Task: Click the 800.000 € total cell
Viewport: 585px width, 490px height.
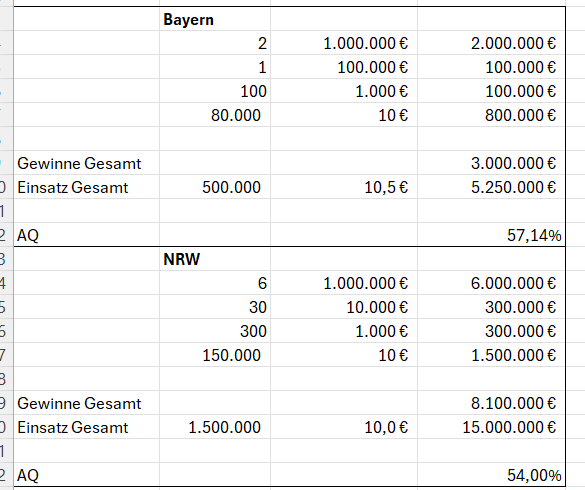Action: point(491,115)
